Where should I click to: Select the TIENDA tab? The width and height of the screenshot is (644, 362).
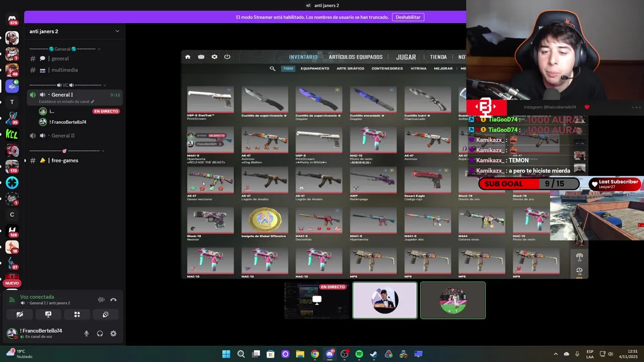point(438,57)
